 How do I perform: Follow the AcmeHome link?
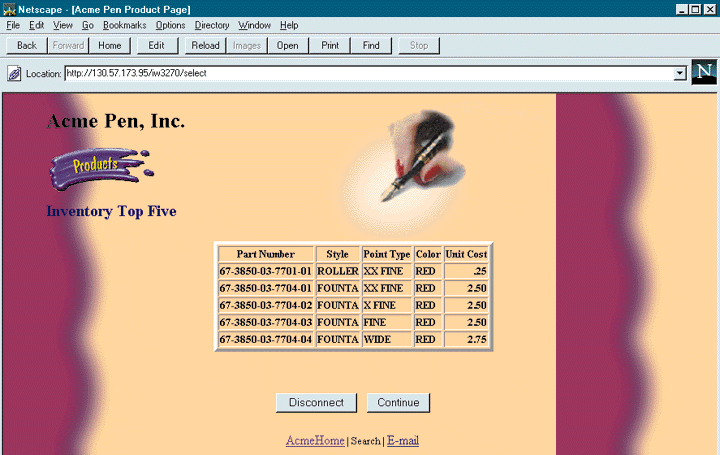(315, 441)
